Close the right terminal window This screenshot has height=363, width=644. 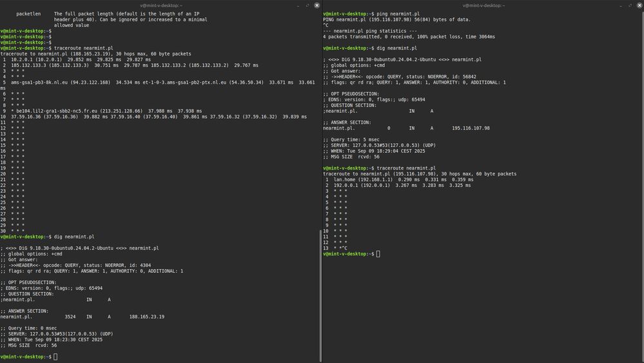click(639, 5)
